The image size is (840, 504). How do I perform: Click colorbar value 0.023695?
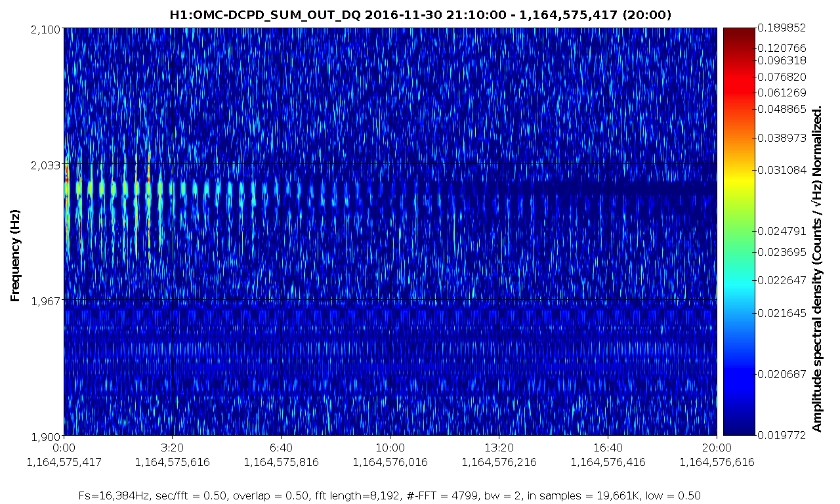782,252
